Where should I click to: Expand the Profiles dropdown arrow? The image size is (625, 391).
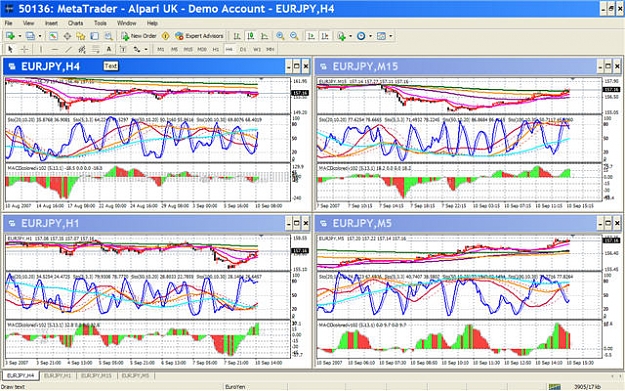[x=40, y=36]
